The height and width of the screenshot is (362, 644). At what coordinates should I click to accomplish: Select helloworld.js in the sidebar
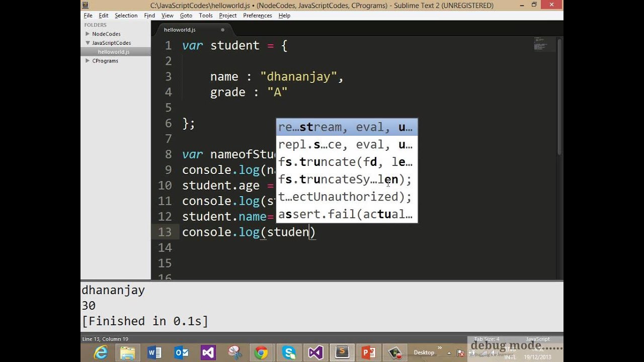click(x=114, y=52)
